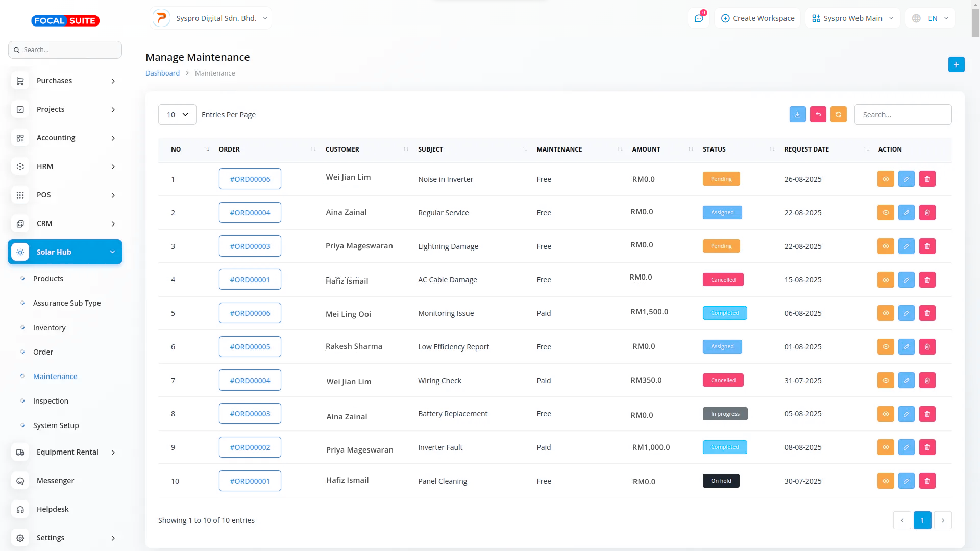Open Inspection under Solar Hub

[51, 401]
